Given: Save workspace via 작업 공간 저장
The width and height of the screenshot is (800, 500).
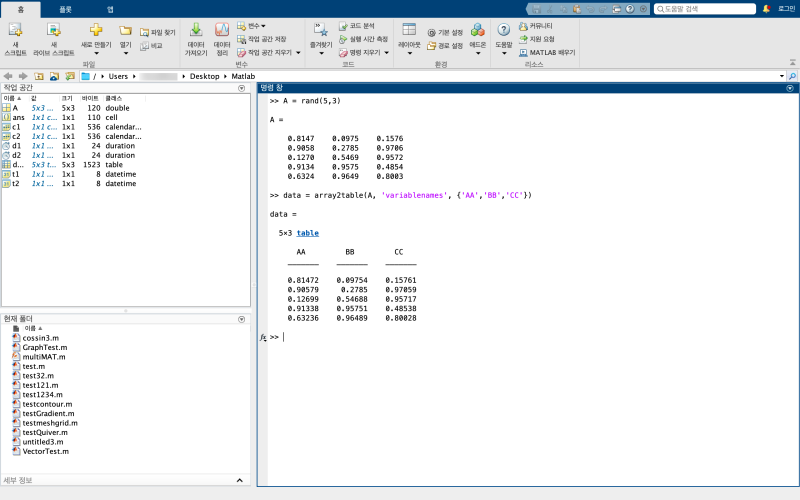Looking at the screenshot, I should pos(262,39).
